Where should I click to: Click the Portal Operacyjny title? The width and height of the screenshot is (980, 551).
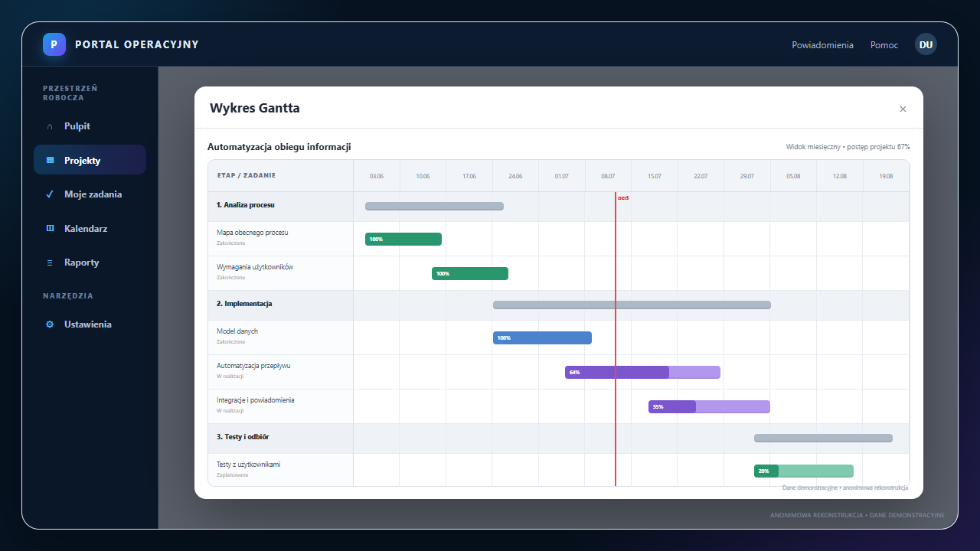point(137,44)
